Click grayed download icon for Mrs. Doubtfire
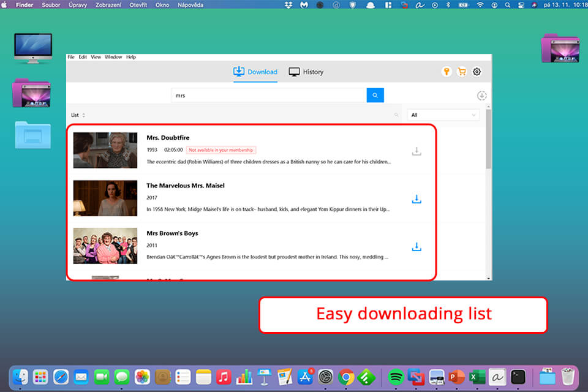Image resolution: width=588 pixels, height=392 pixels. (417, 151)
